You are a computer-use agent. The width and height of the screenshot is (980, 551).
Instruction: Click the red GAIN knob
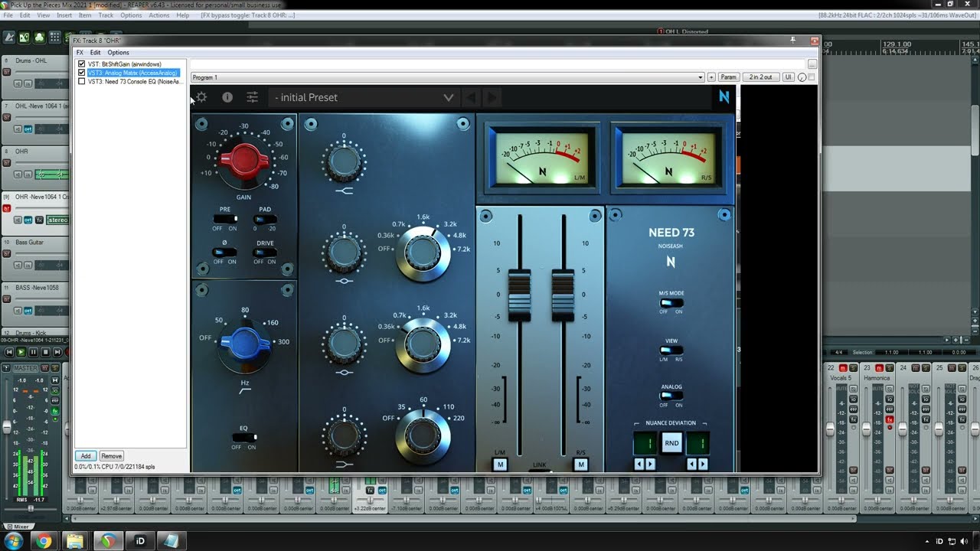(244, 161)
